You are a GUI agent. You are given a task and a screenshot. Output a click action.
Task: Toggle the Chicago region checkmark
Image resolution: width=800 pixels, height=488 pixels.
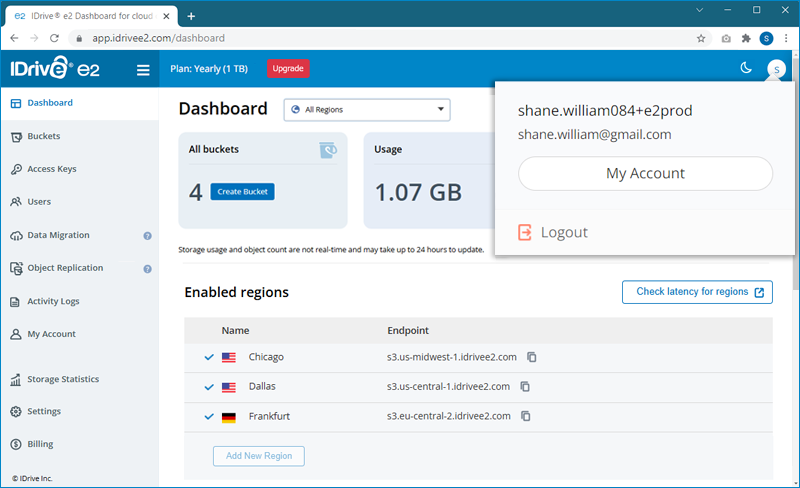coord(209,357)
